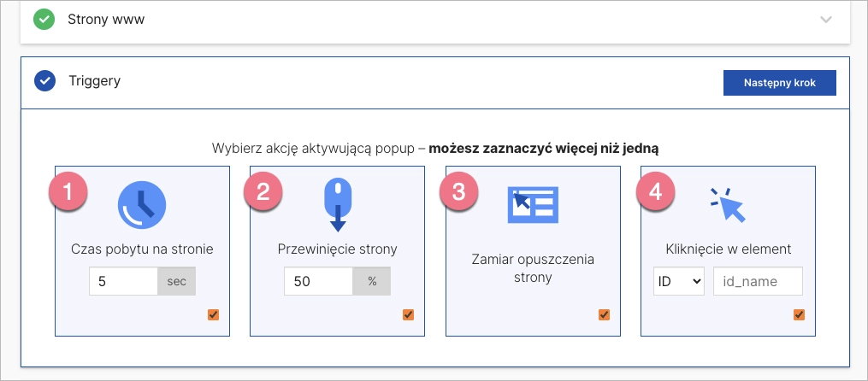
Task: Click the mouse scroll icon
Action: click(x=338, y=205)
